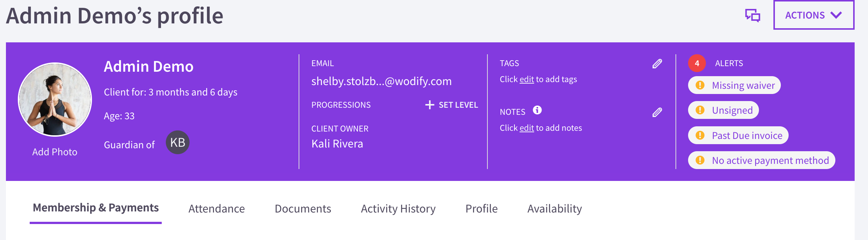Click the plus icon for Set Level
This screenshot has width=868, height=240.
[430, 105]
